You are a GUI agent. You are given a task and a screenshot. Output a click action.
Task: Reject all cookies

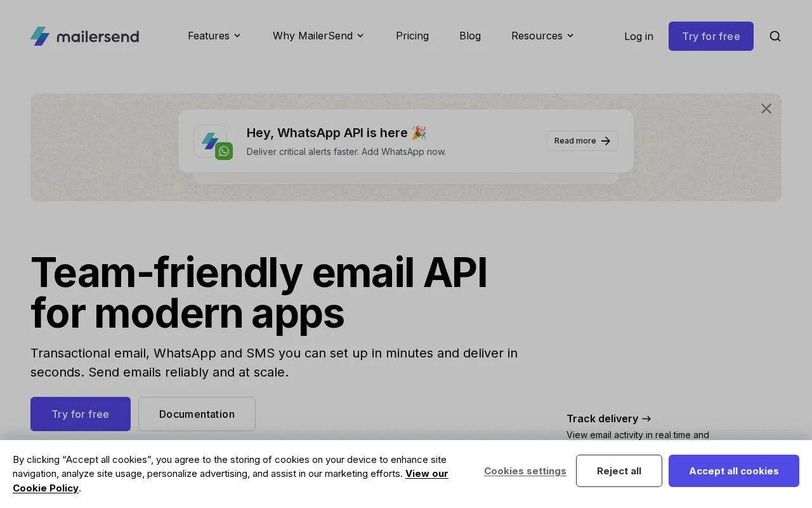(619, 471)
